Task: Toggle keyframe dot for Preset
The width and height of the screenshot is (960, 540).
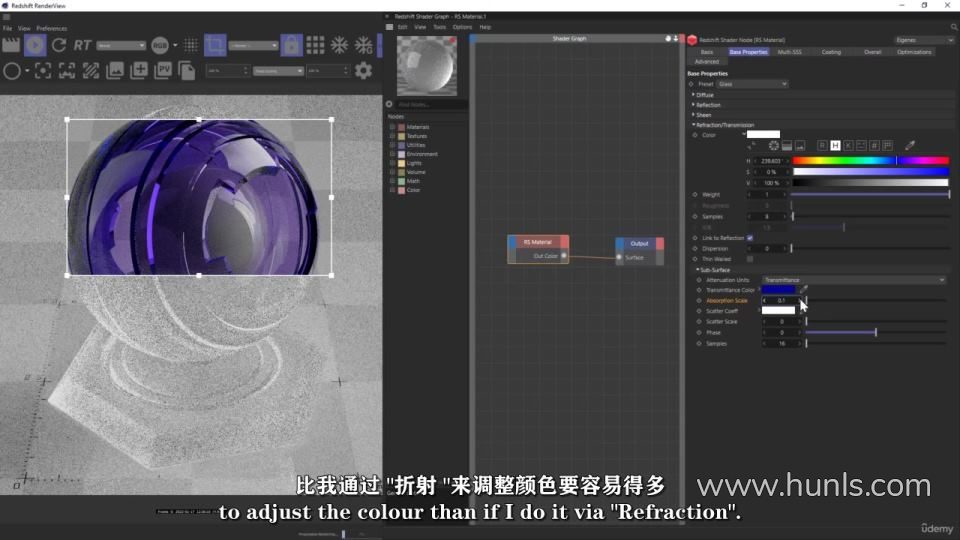Action: click(691, 84)
